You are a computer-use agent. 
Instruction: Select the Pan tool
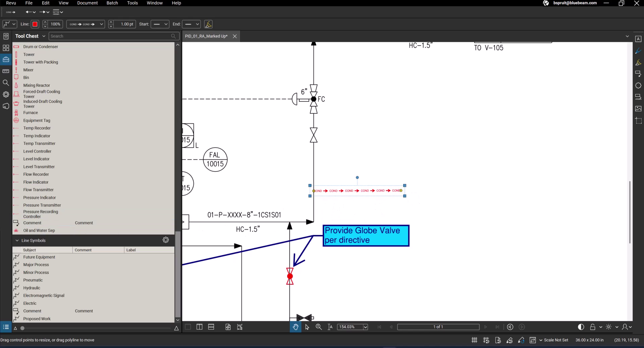pos(295,327)
